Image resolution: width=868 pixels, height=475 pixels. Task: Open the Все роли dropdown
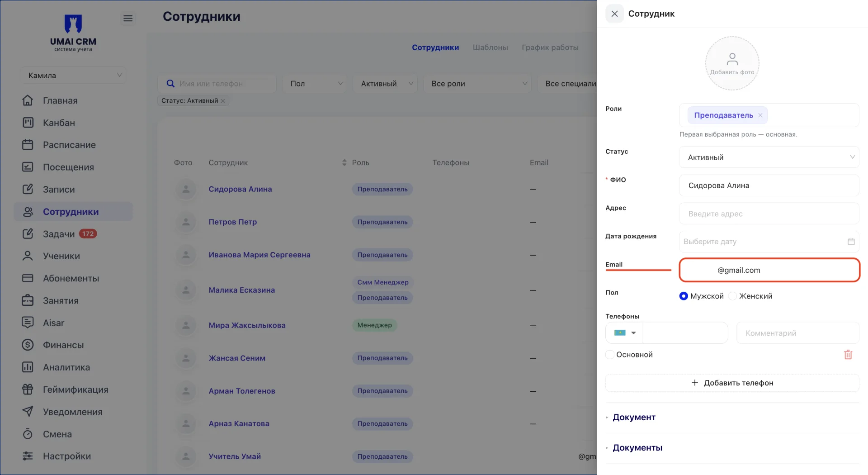tap(477, 84)
